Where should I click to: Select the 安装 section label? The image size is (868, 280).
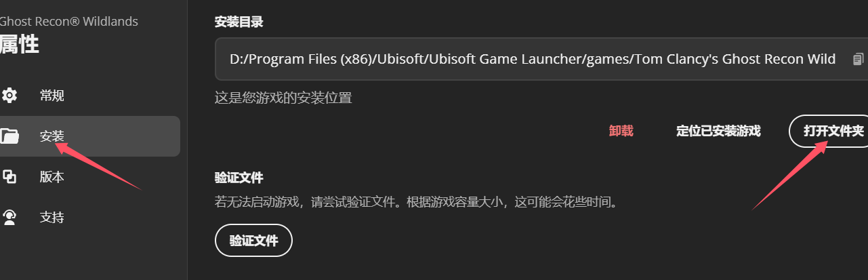pyautogui.click(x=51, y=136)
